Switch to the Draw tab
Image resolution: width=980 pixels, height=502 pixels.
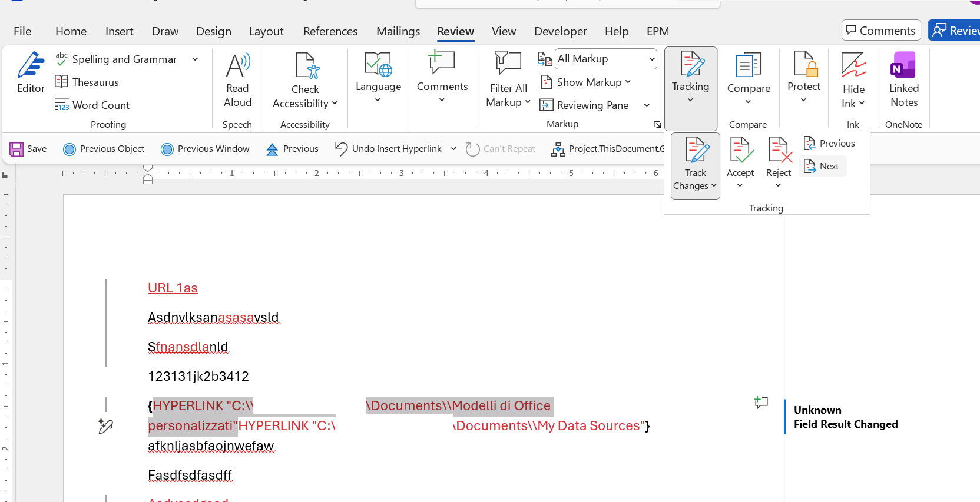point(165,31)
